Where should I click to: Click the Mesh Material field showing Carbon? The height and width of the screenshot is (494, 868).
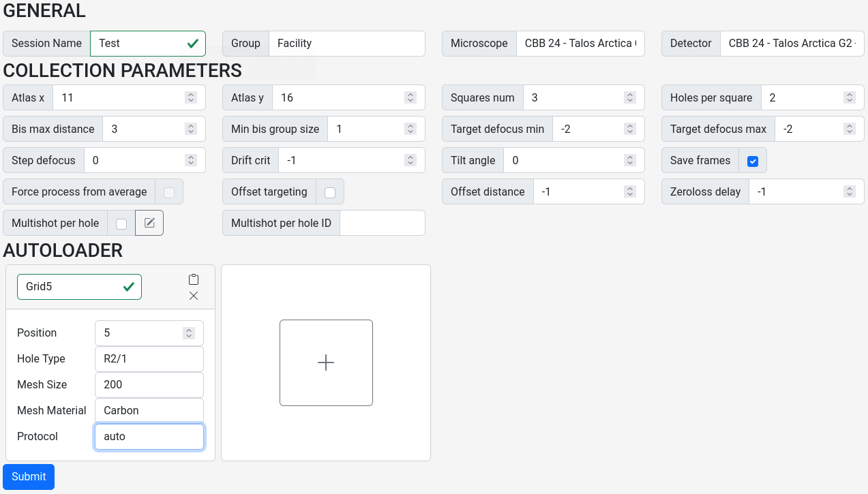[x=149, y=410]
